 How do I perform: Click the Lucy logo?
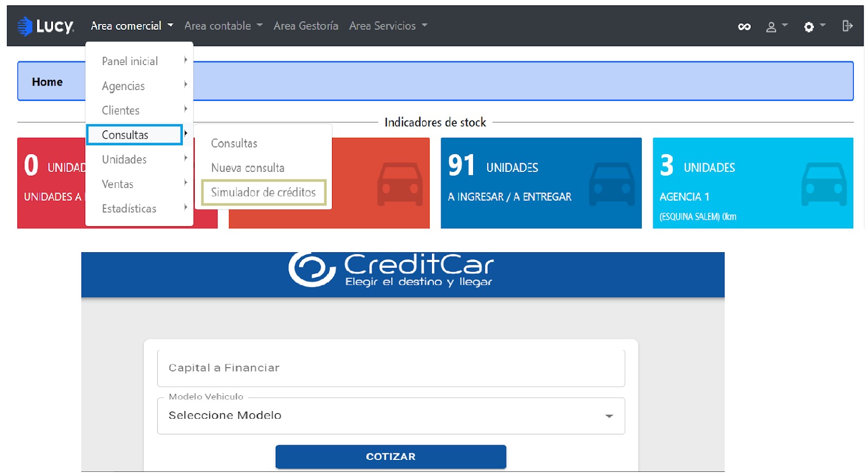(46, 26)
